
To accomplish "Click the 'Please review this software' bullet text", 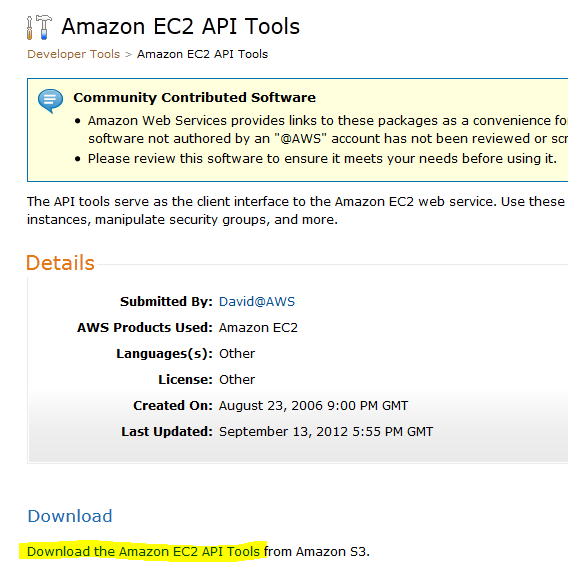I will pos(322,159).
